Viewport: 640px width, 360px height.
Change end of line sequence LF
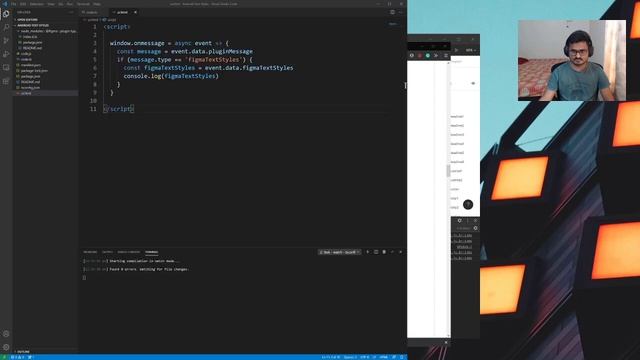pos(374,357)
